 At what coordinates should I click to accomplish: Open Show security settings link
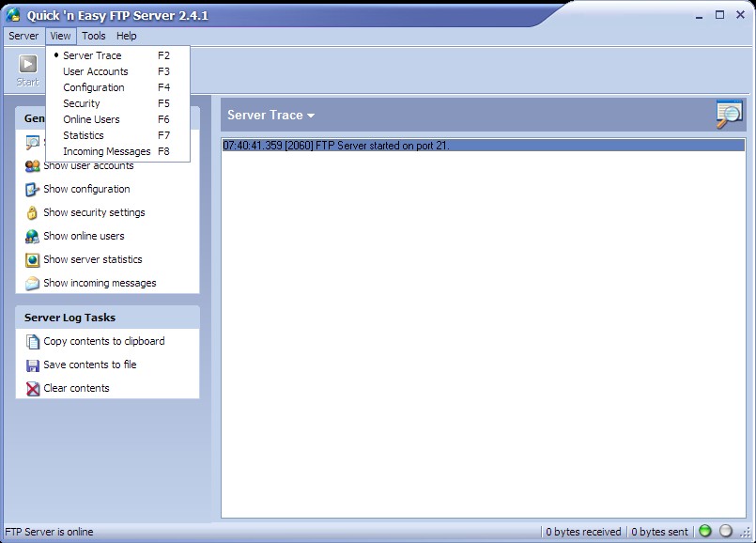94,212
